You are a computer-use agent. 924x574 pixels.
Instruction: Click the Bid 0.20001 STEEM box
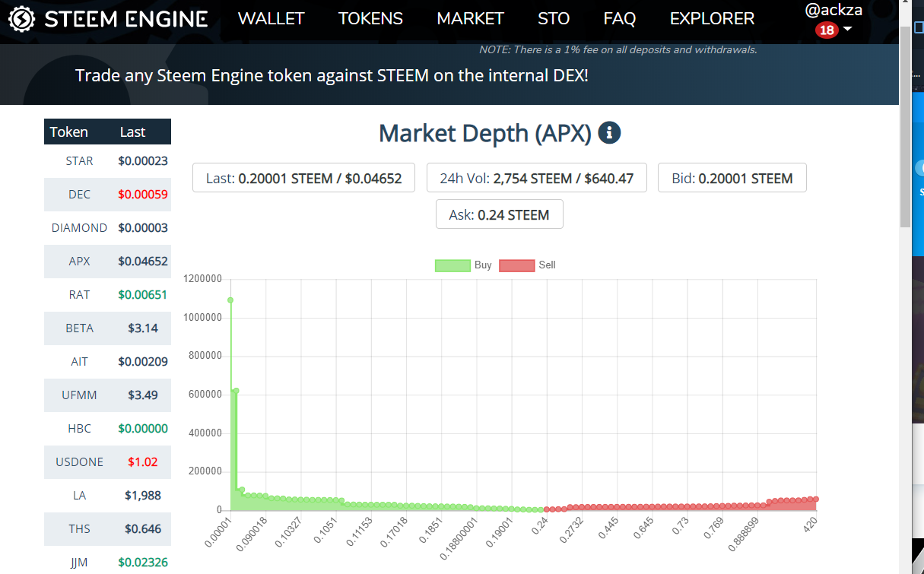(732, 178)
